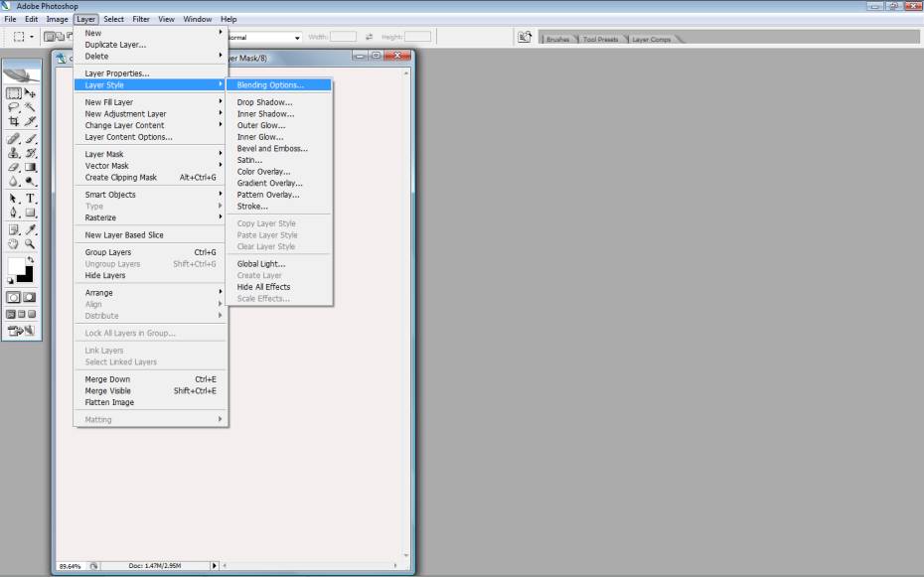Select the Path Selection arrow tool
Viewport: 924px width, 577px height.
pyautogui.click(x=14, y=199)
